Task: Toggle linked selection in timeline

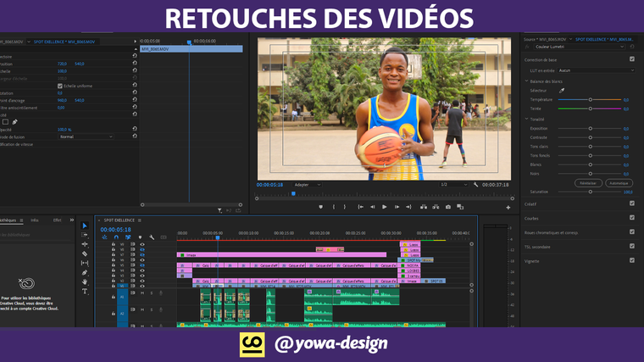Action: [128, 237]
